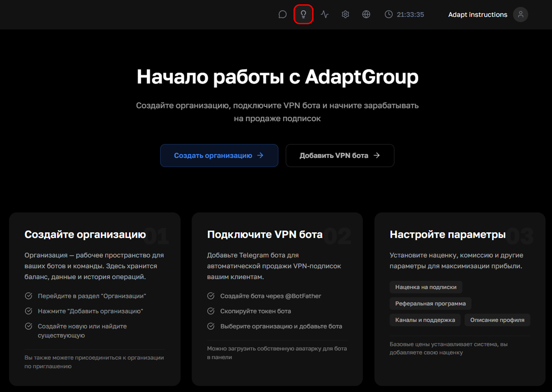Image resolution: width=552 pixels, height=392 pixels.
Task: Click step "Создайте бота через @BotFather"
Action: (x=271, y=296)
